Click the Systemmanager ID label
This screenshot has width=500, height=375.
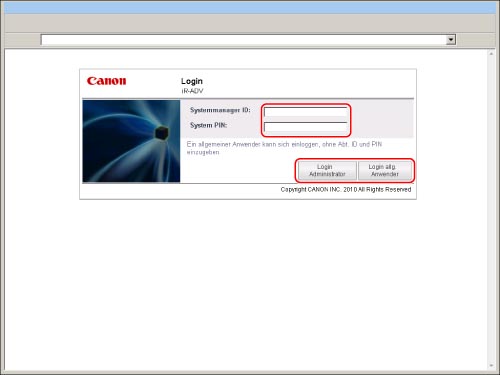(220, 110)
